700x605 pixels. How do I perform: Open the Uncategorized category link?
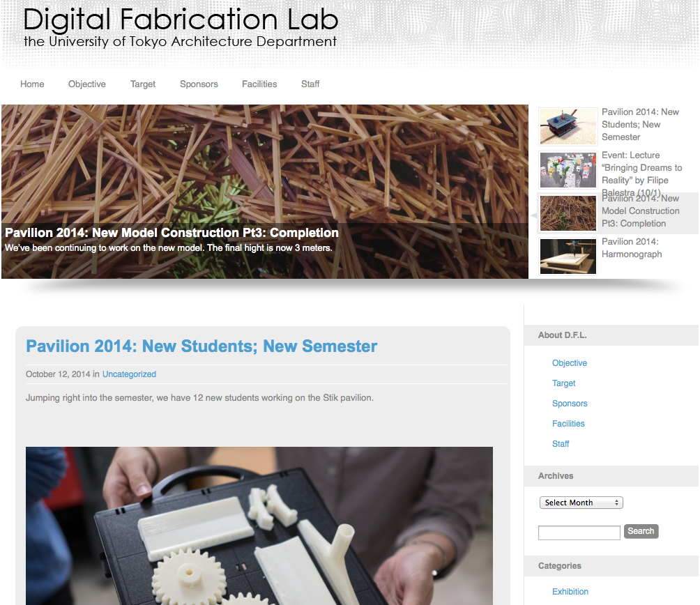click(129, 374)
